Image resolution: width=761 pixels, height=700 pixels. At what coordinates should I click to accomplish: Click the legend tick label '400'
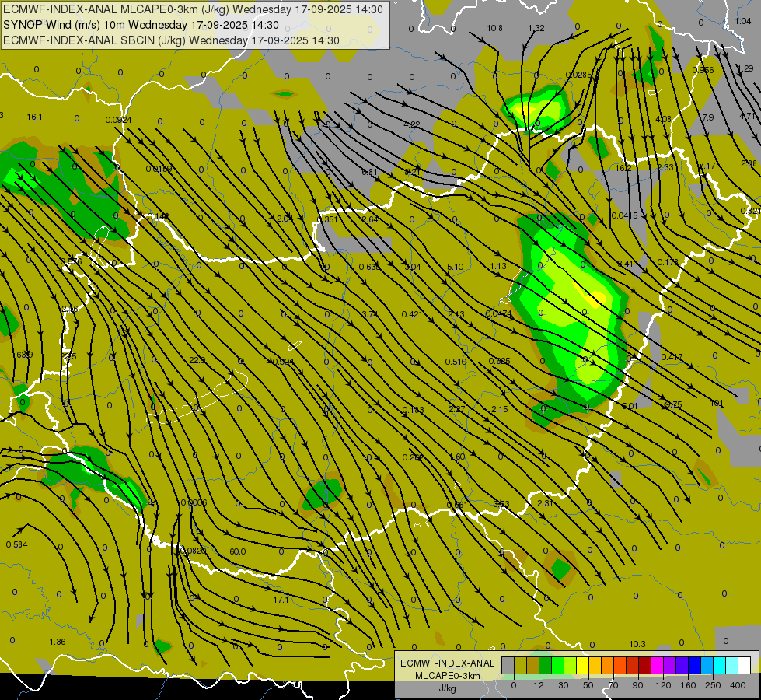(738, 685)
